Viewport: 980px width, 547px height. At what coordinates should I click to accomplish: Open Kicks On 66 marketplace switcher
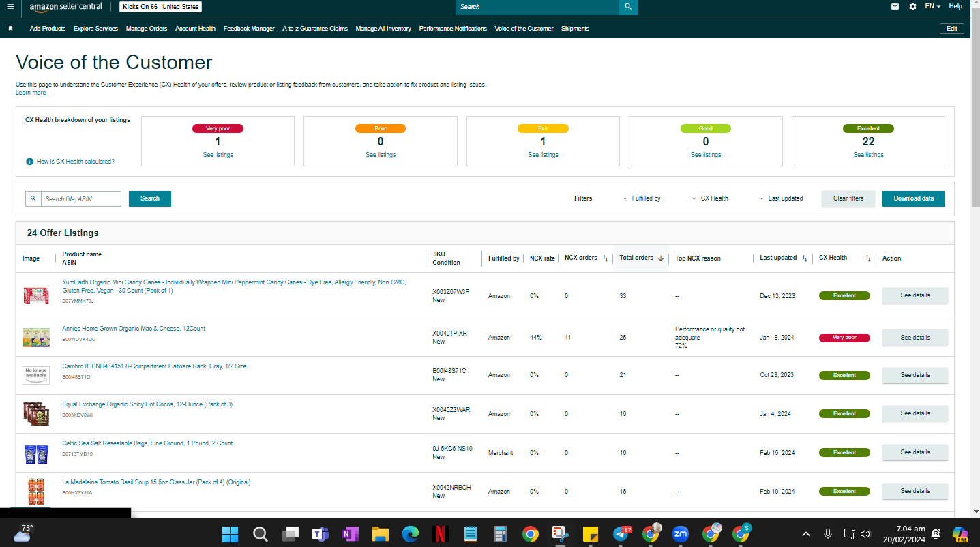(161, 7)
